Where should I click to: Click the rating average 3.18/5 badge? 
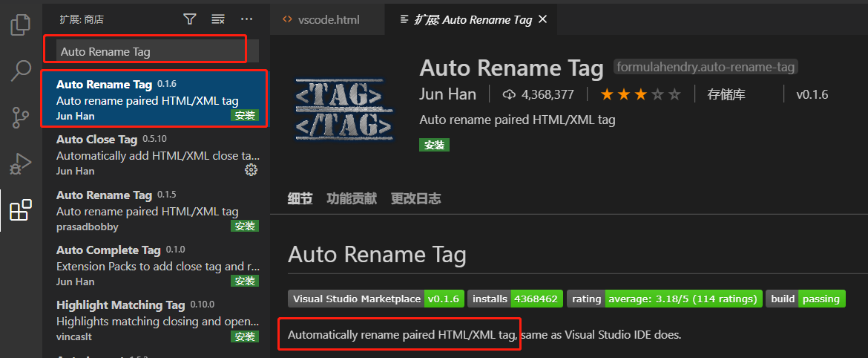coord(665,299)
